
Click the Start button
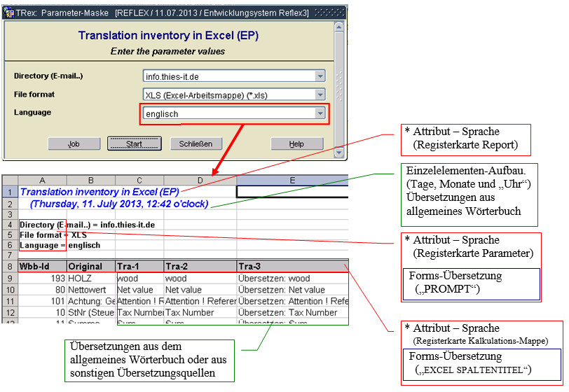pos(135,144)
